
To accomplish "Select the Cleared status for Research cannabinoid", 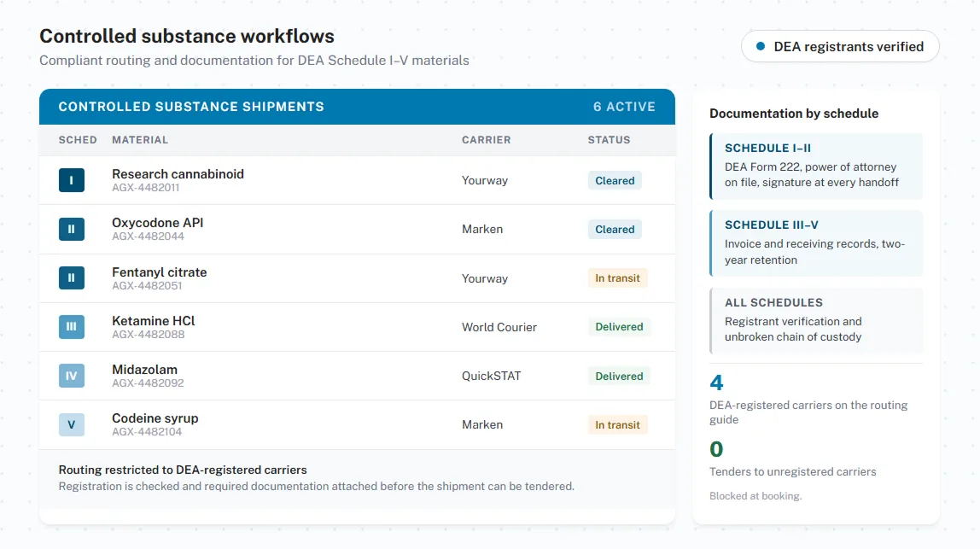I will 615,181.
